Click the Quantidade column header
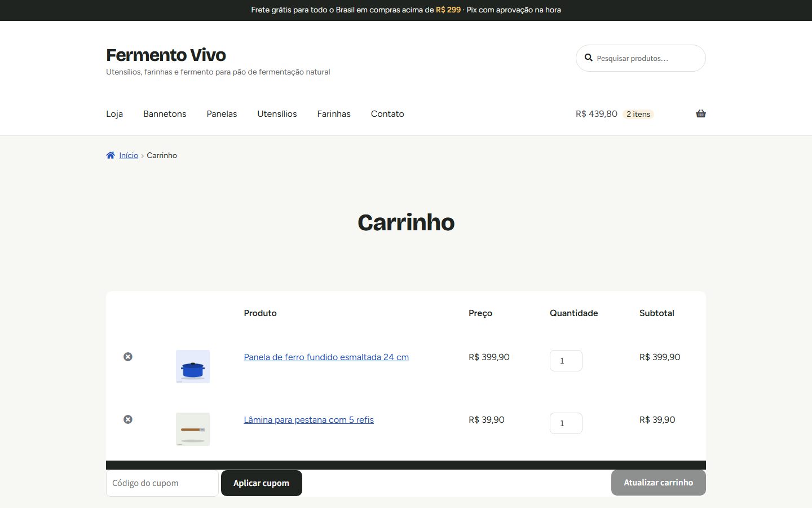The width and height of the screenshot is (812, 508). (574, 313)
